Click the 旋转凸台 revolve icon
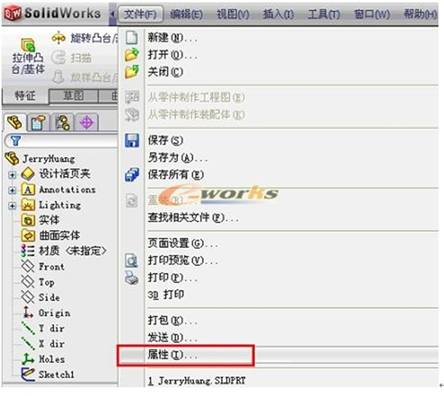Screen dimensions: 444x396 coord(58,38)
